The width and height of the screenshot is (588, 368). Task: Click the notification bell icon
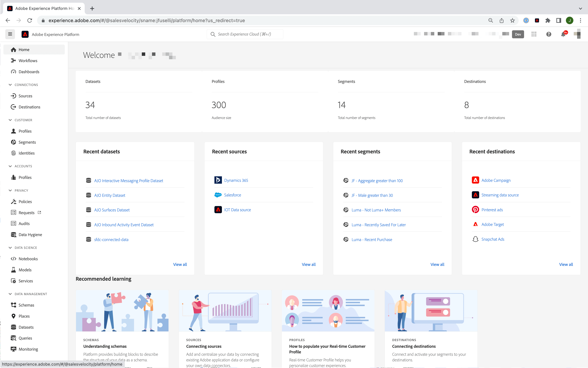[564, 34]
